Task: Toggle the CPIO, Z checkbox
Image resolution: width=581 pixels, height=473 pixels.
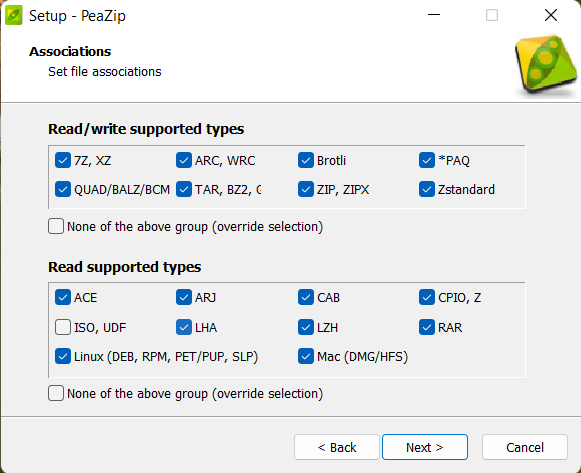Action: [427, 297]
